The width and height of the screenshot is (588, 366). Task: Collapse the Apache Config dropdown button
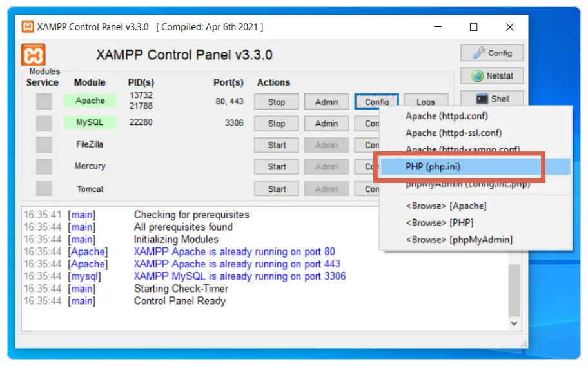click(377, 102)
